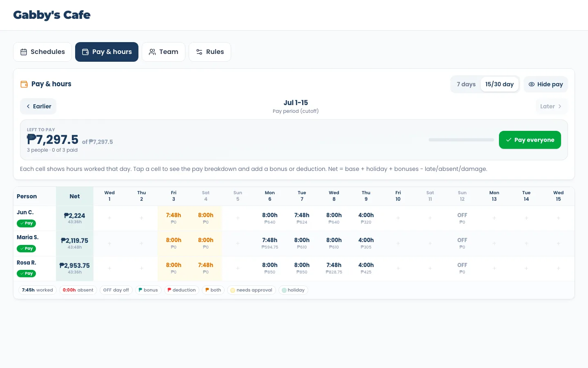Switch to the Team tab
This screenshot has width=588, height=368.
163,52
